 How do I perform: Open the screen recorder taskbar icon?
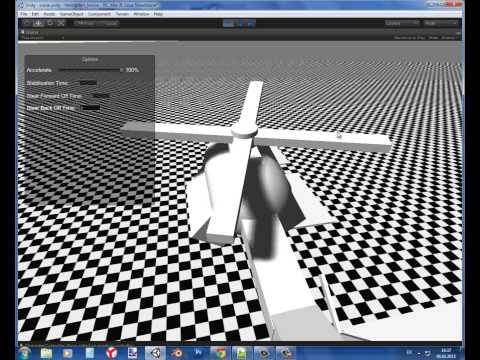pos(133,353)
